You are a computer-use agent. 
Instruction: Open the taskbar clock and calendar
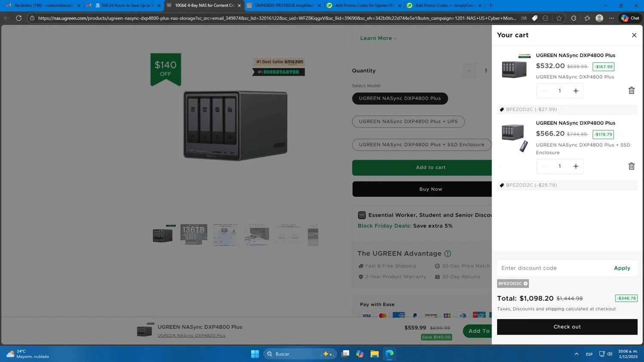(x=628, y=354)
